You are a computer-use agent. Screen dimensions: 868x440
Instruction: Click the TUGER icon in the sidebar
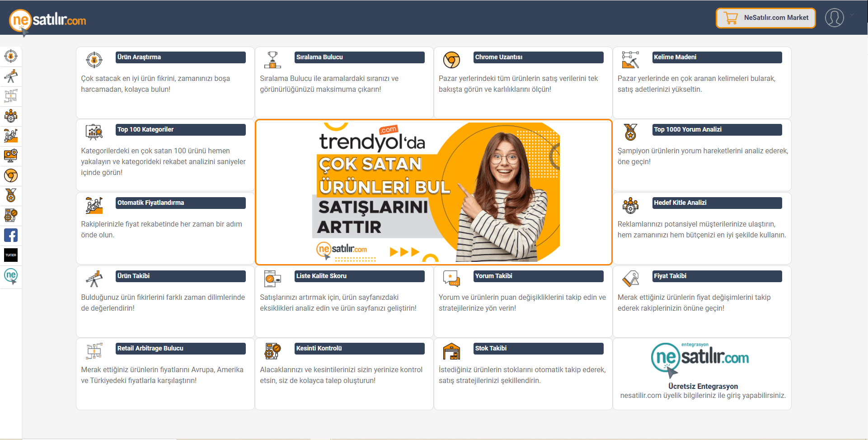tap(11, 255)
